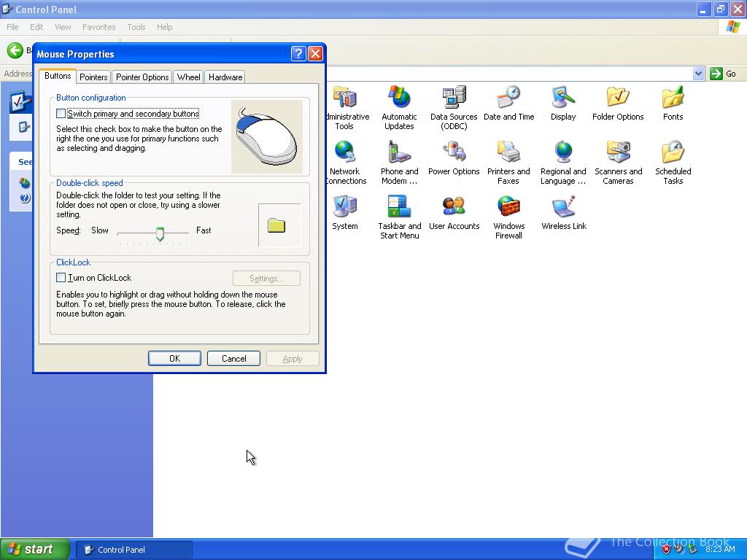Open the Edit menu
Viewport: 747px width, 560px height.
(x=36, y=27)
